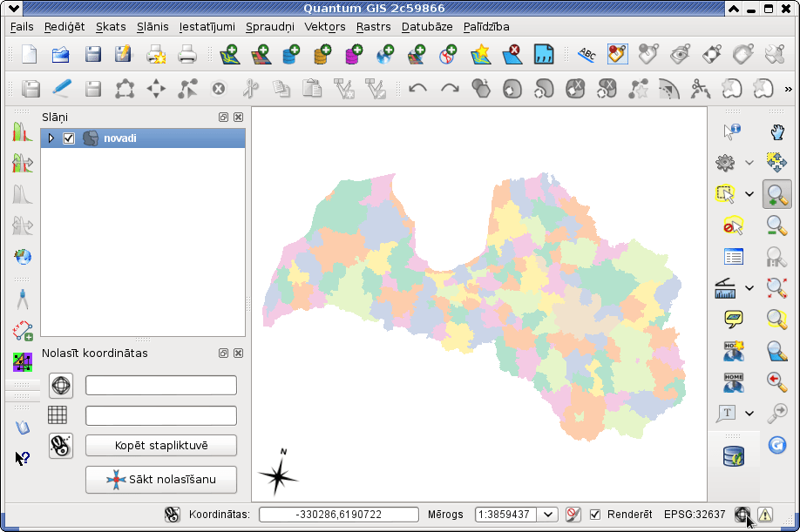Open the New Print Composer icon
Viewport: 800px width, 532px height.
click(x=156, y=54)
